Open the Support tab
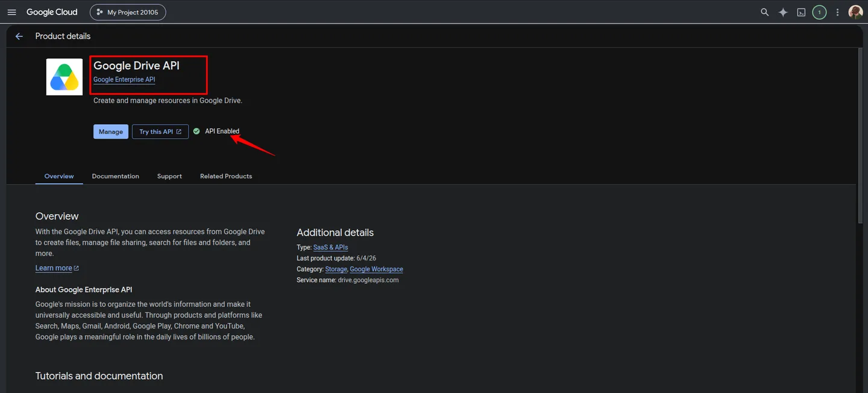Screen dimensions: 868x393 [169, 176]
